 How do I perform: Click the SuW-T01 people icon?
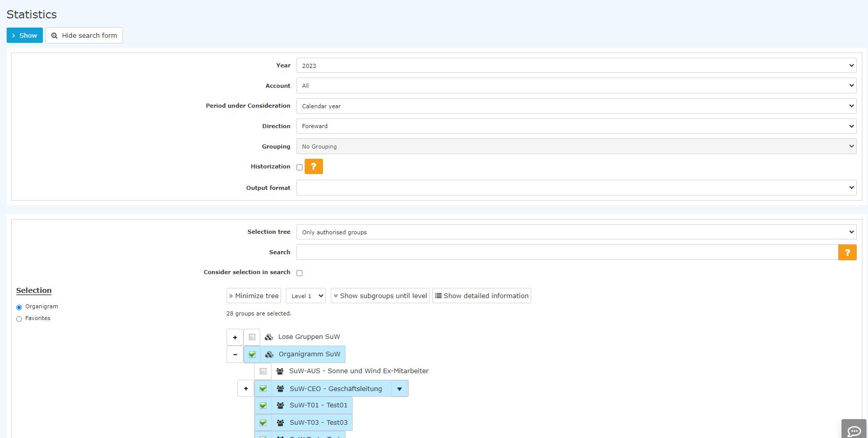[280, 405]
